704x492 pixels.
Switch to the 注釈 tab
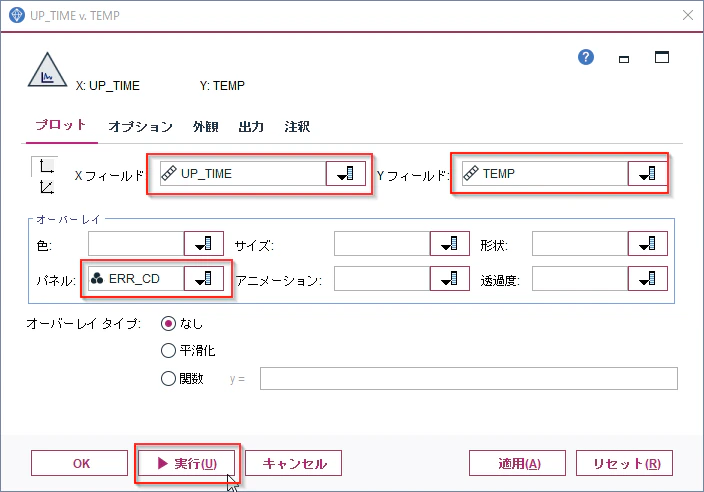tap(297, 127)
